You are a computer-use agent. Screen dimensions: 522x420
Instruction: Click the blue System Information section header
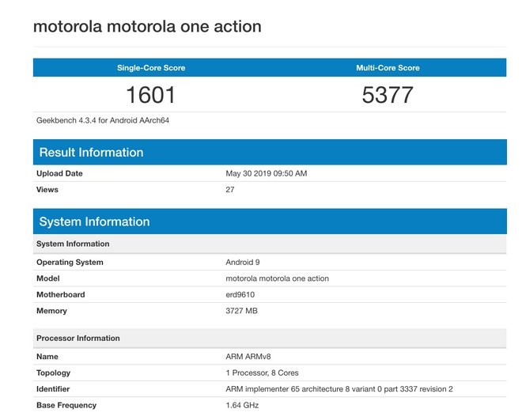point(94,221)
